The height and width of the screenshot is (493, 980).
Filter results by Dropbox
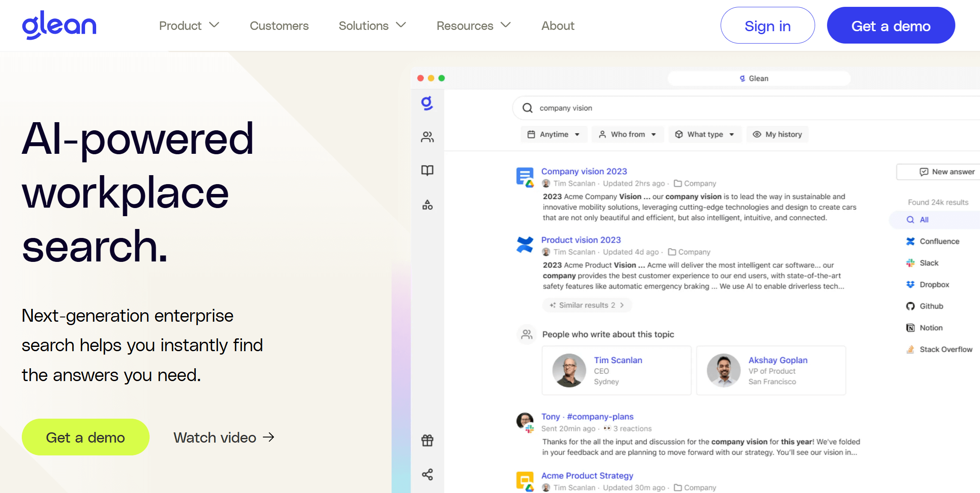[x=927, y=285]
